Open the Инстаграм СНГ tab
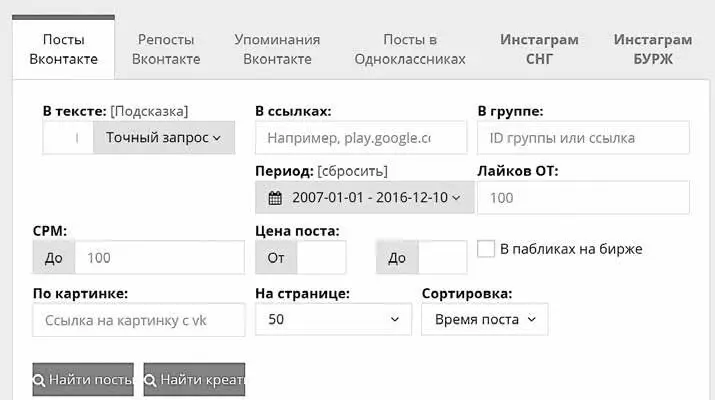The height and width of the screenshot is (400, 715). 539,49
